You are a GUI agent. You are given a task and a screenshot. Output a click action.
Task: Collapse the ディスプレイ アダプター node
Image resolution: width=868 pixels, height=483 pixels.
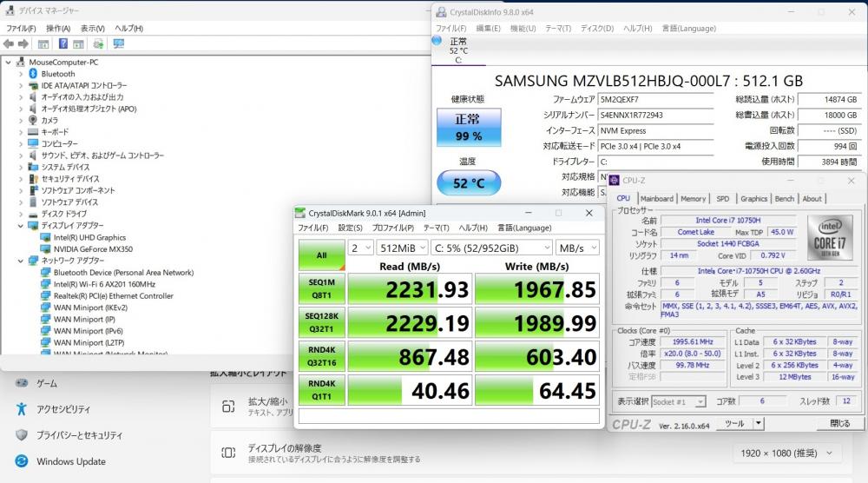tap(21, 226)
